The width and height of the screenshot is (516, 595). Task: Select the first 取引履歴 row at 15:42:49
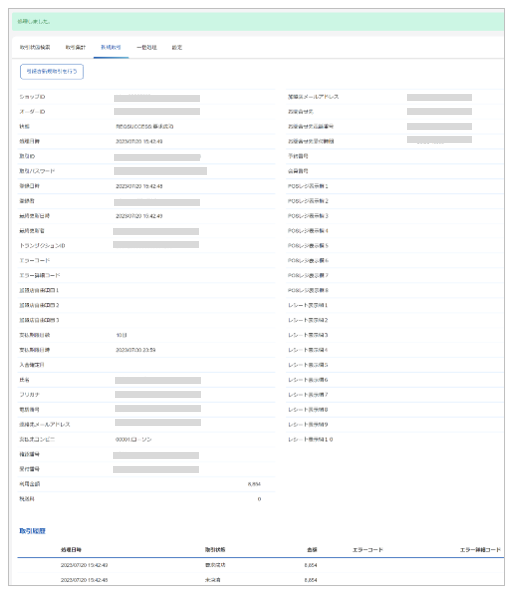(261, 565)
